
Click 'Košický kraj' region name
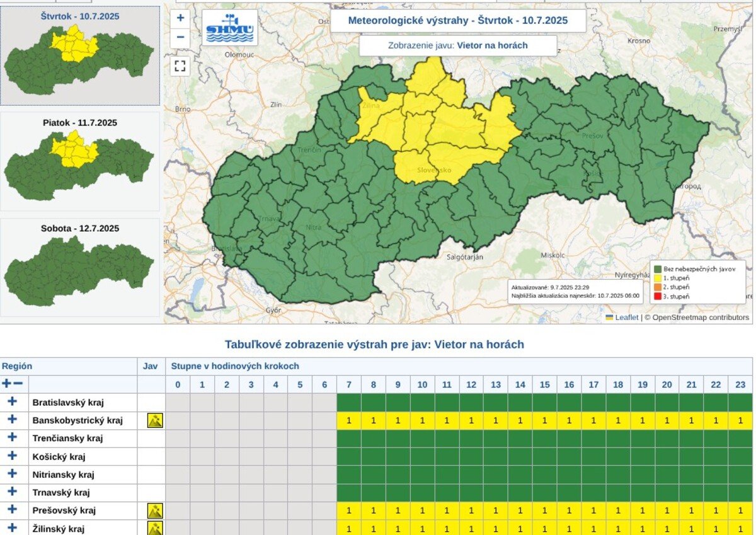[x=59, y=456]
